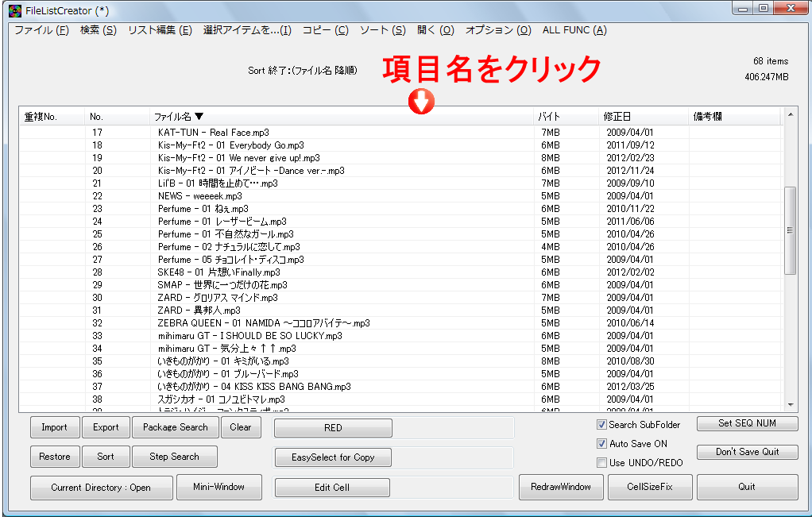This screenshot has width=812, height=517.
Task: Click Set SEQ NUM
Action: pyautogui.click(x=747, y=424)
